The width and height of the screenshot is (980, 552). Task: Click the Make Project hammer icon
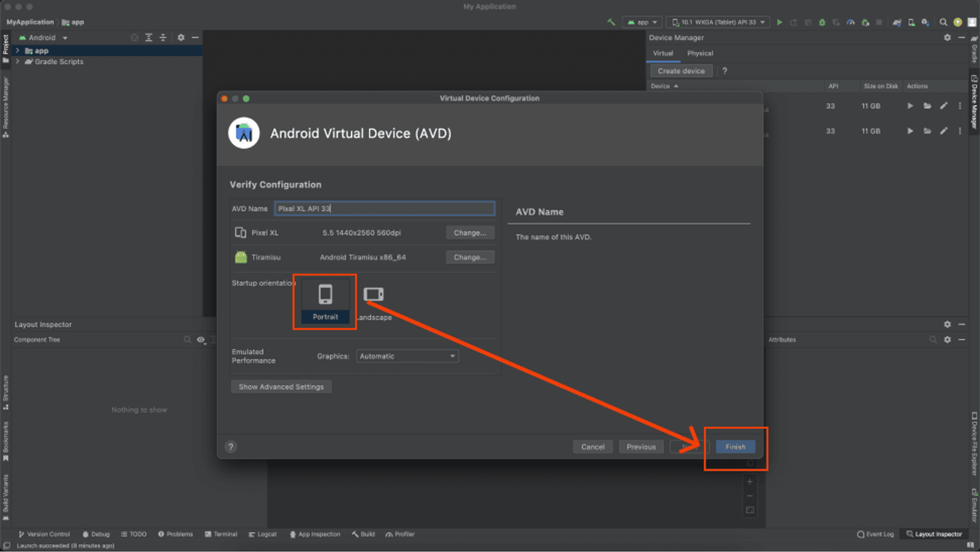click(611, 22)
